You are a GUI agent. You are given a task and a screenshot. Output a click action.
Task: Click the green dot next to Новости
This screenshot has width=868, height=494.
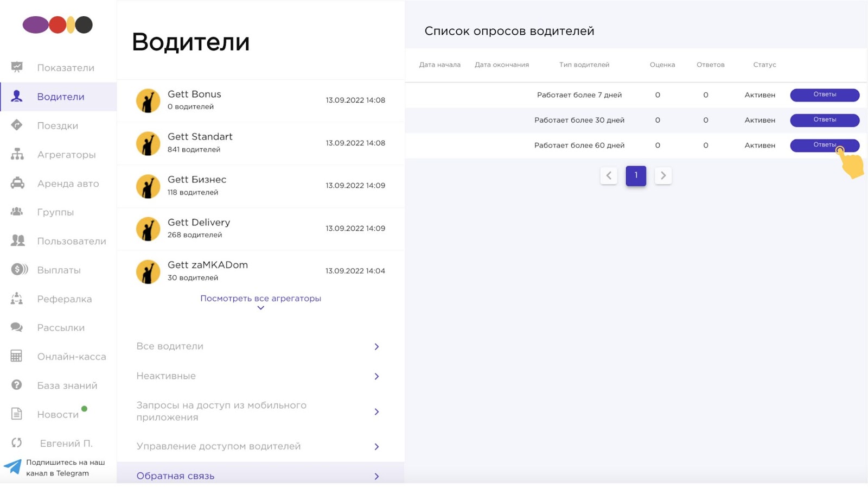pyautogui.click(x=84, y=409)
